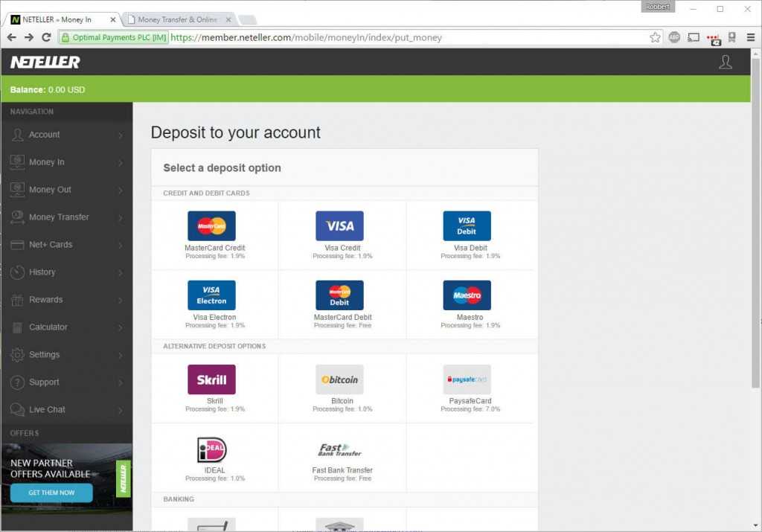
Task: Switch to the Money Transfer & Online browser tab
Action: (177, 19)
